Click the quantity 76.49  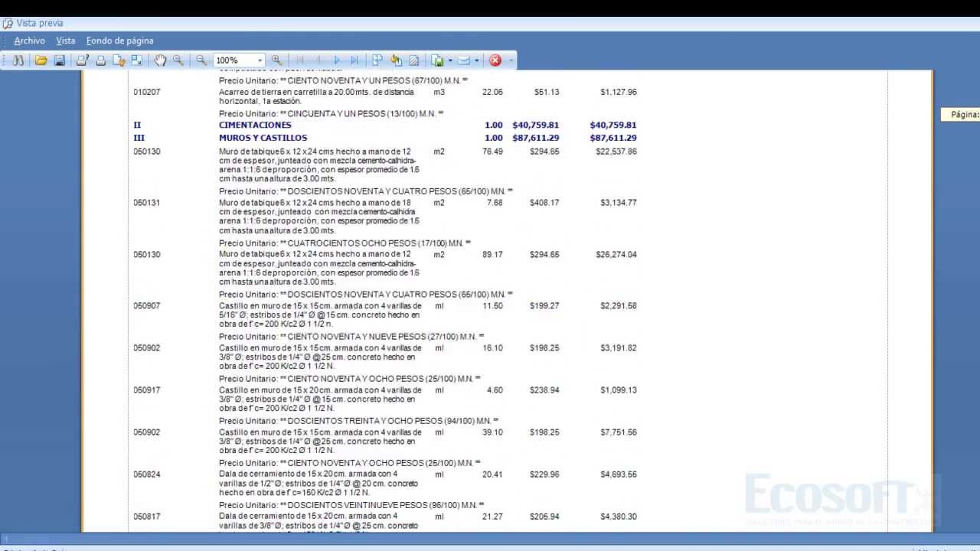click(x=492, y=152)
